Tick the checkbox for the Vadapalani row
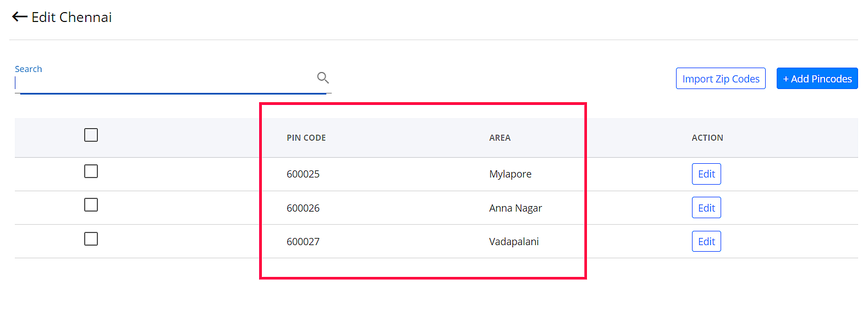This screenshot has height=327, width=868. point(91,239)
